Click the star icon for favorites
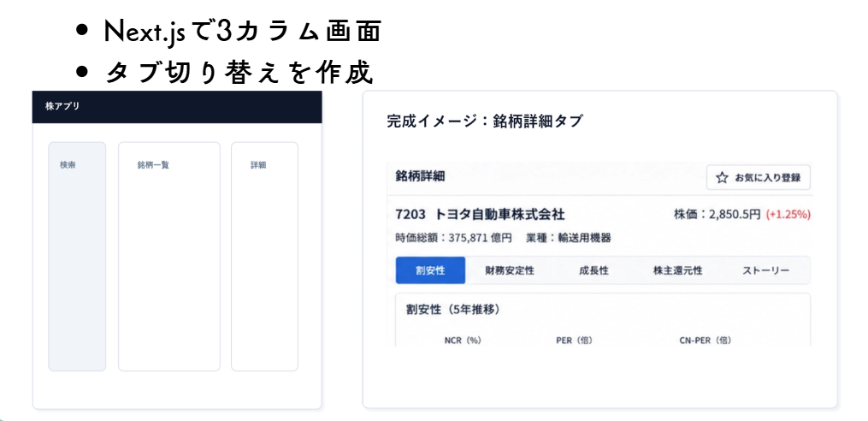This screenshot has height=421, width=868. click(721, 178)
